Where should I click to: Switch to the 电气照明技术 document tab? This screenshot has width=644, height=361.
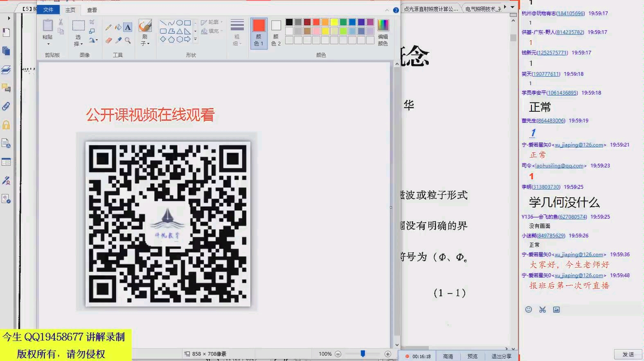click(483, 9)
